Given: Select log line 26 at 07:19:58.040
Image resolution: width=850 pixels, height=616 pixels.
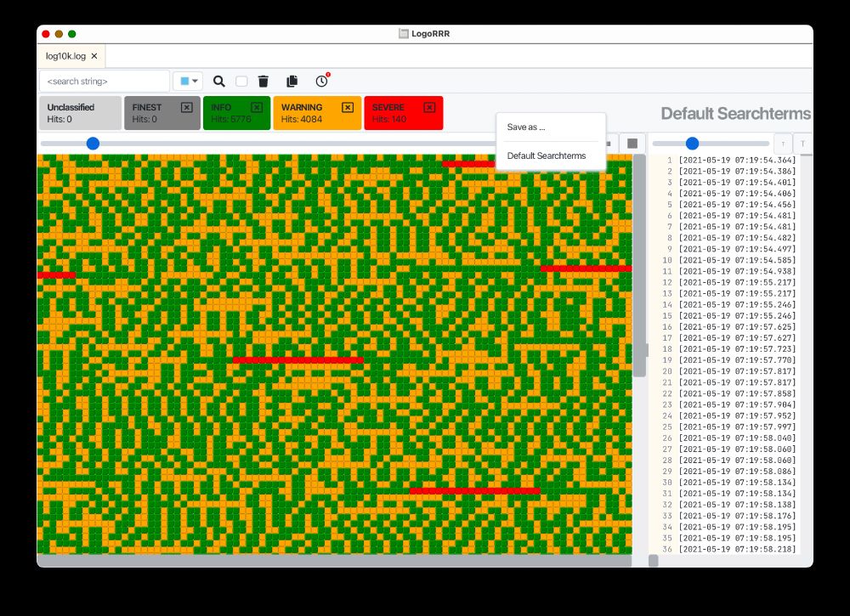Looking at the screenshot, I should [725, 438].
